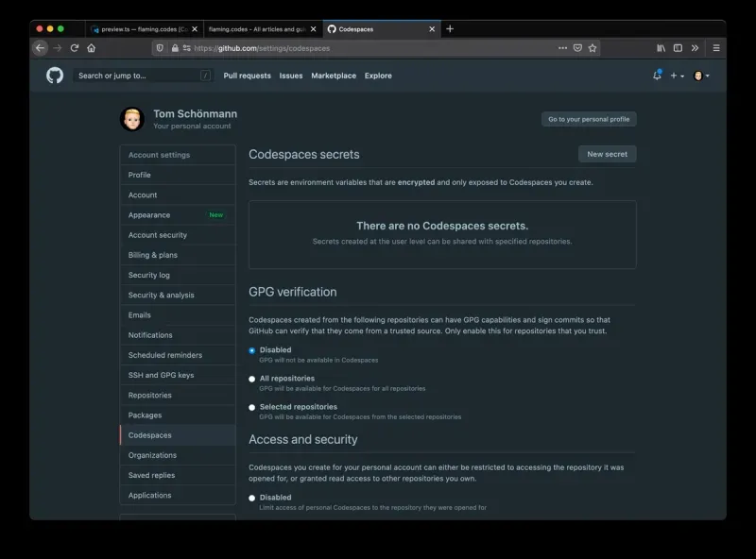Go to Saved replies settings
The height and width of the screenshot is (559, 756).
[x=178, y=475]
